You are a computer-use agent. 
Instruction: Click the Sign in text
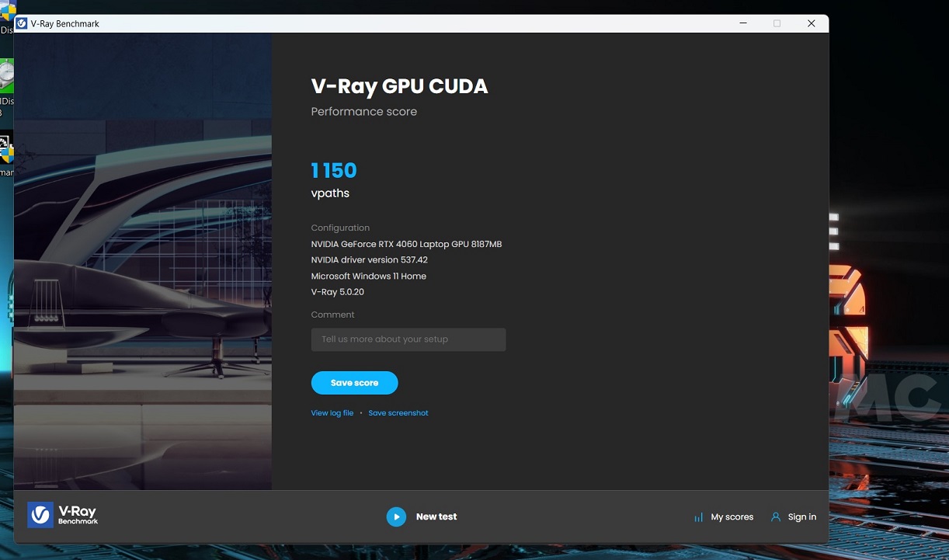click(x=801, y=517)
